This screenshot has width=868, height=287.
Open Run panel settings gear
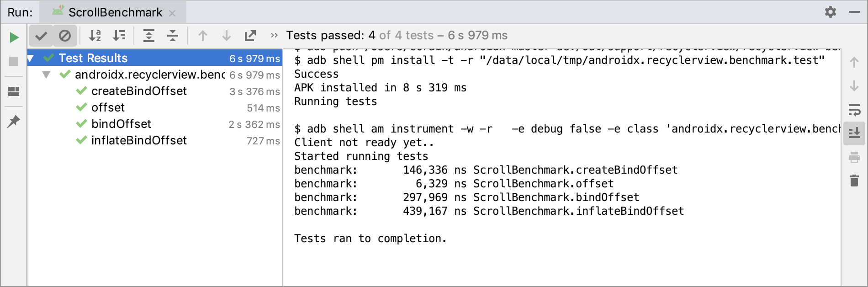831,12
